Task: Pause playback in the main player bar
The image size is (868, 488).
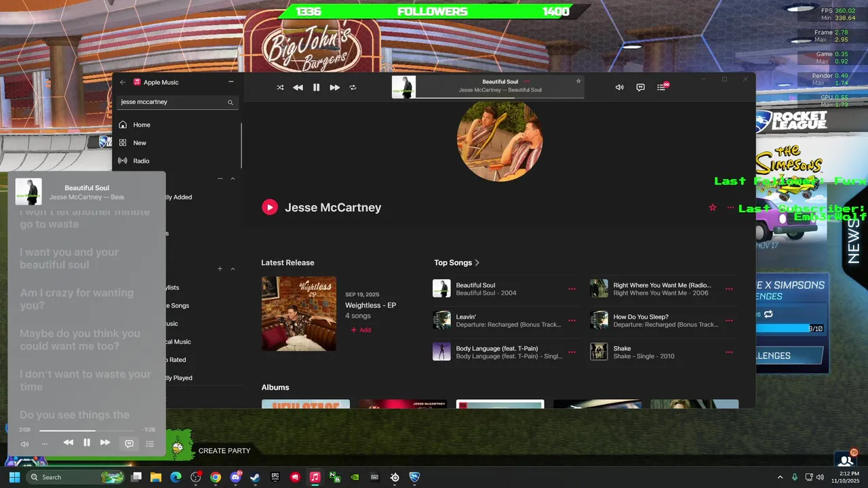Action: tap(316, 87)
